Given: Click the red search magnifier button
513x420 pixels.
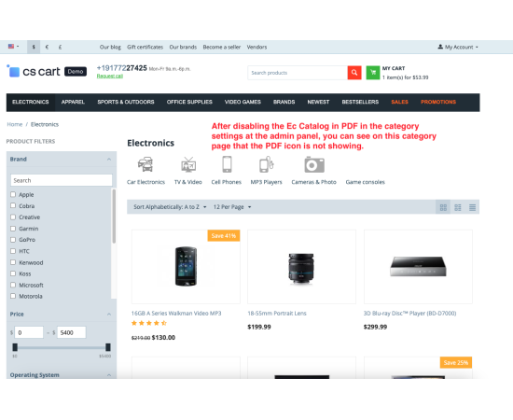Looking at the screenshot, I should click(354, 73).
